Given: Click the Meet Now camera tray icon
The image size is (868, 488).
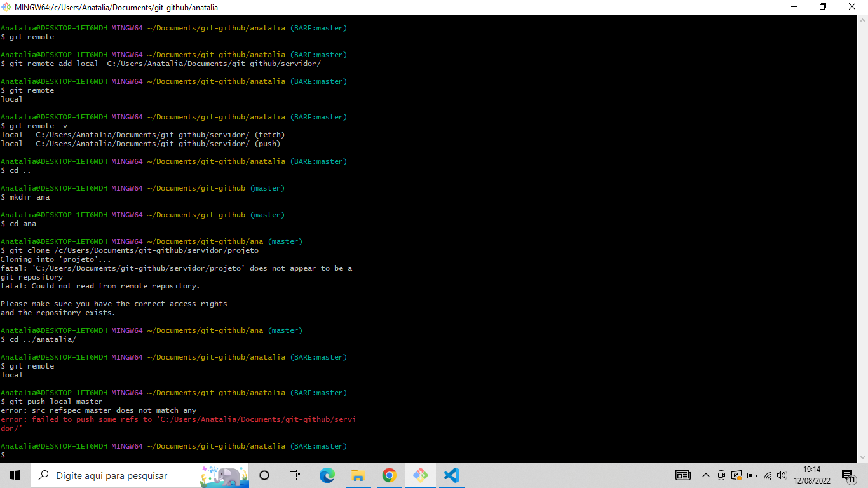Looking at the screenshot, I should click(721, 475).
